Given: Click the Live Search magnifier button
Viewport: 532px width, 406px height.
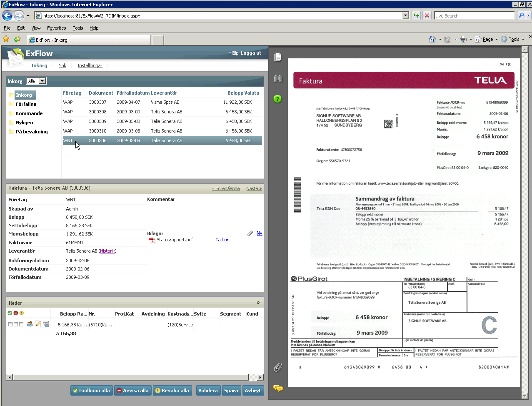Looking at the screenshot, I should click(x=521, y=15).
